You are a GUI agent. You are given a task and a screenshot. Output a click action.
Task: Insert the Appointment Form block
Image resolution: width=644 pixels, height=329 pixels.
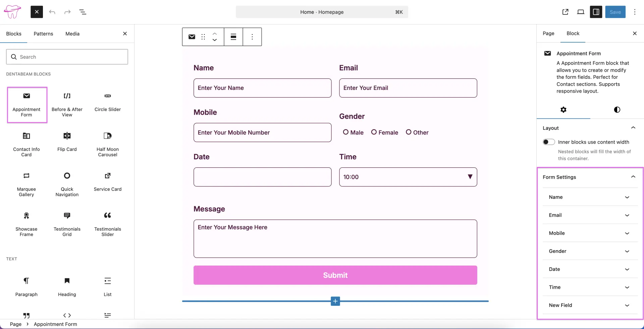click(x=27, y=105)
